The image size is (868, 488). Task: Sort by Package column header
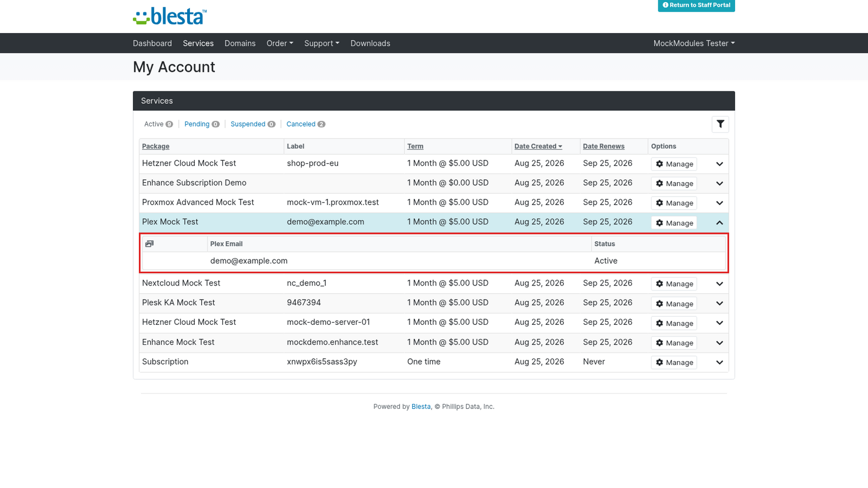pos(156,146)
